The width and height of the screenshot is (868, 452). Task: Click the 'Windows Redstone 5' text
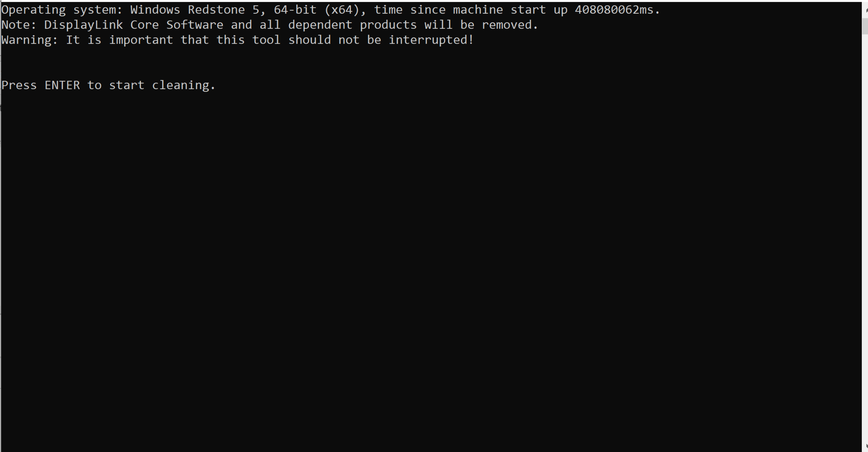coord(195,10)
